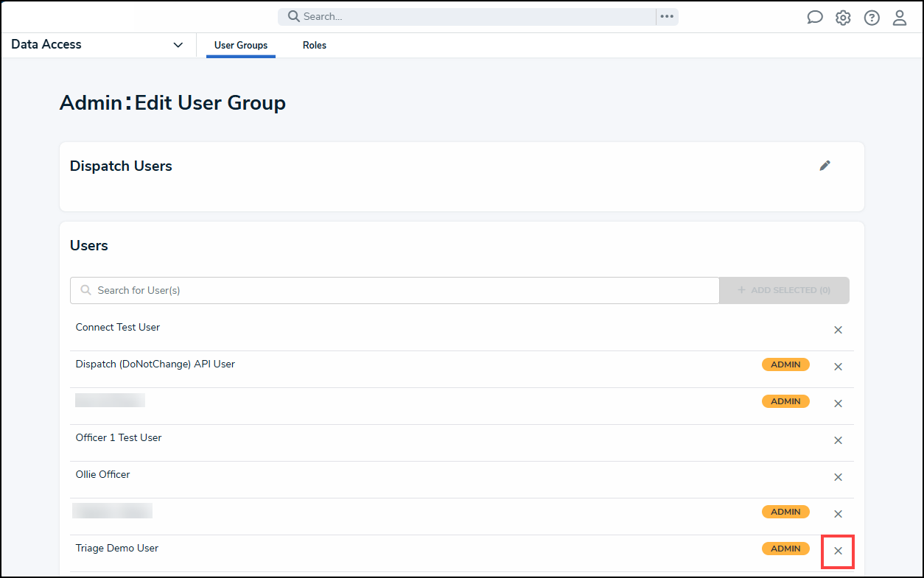Remove Officer 1 Test User from group
The image size is (924, 578).
pos(838,440)
